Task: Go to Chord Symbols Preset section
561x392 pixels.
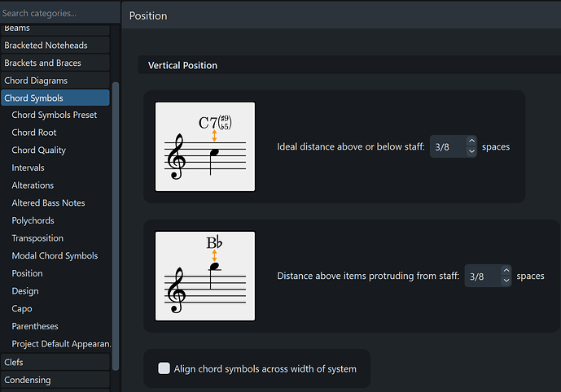Action: 54,115
